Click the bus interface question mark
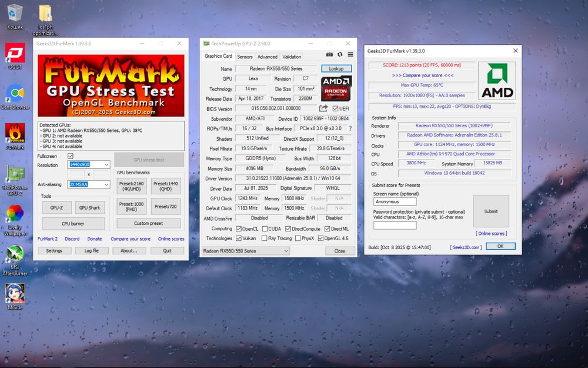 350,128
